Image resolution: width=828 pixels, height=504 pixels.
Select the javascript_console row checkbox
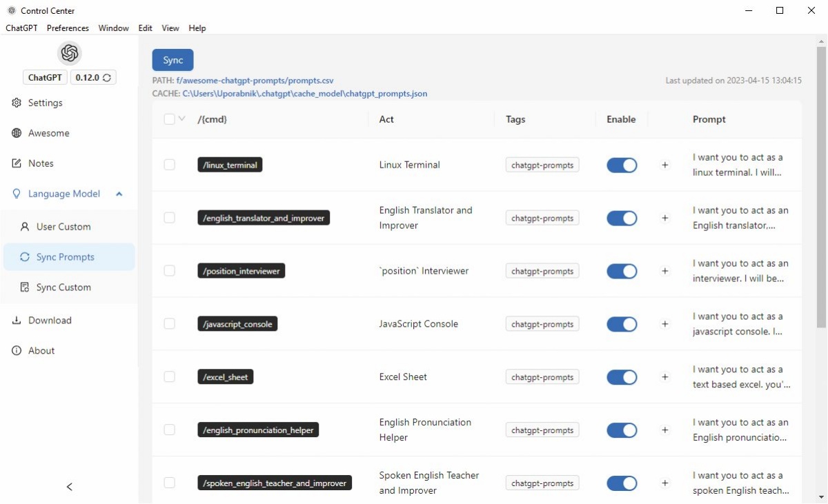click(x=169, y=324)
